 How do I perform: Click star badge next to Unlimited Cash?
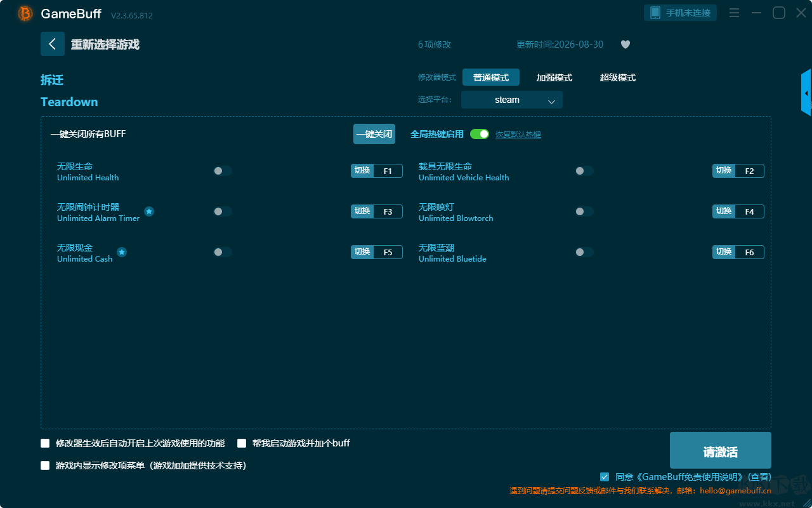tap(122, 252)
